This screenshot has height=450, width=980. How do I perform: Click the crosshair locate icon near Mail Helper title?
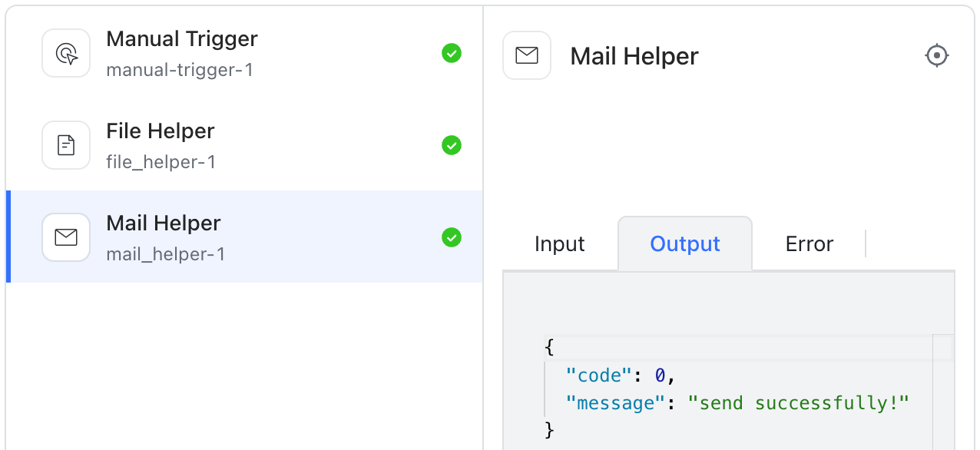(937, 55)
